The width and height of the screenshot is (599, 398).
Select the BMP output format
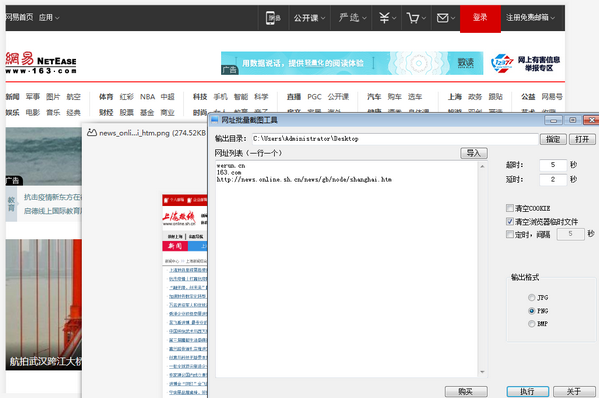click(x=531, y=324)
